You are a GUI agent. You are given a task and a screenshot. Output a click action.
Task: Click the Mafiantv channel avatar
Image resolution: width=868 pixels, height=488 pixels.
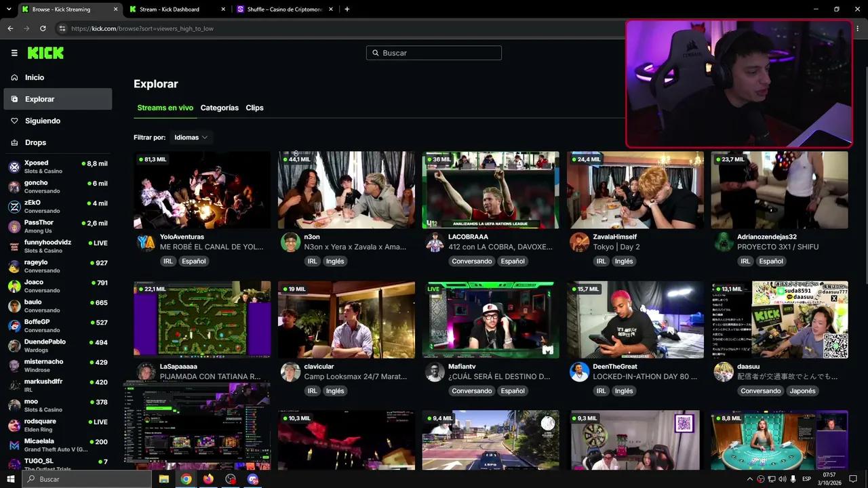(x=435, y=371)
